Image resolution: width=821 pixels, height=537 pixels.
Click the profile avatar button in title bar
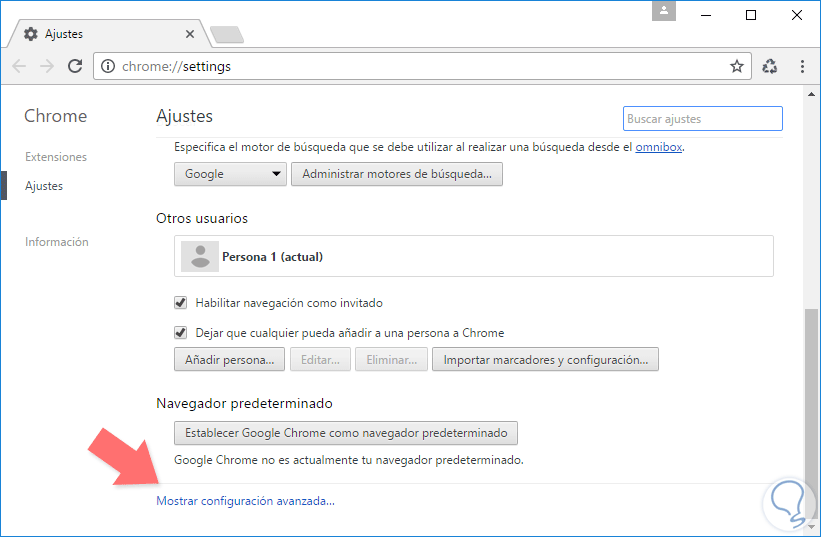click(x=663, y=11)
